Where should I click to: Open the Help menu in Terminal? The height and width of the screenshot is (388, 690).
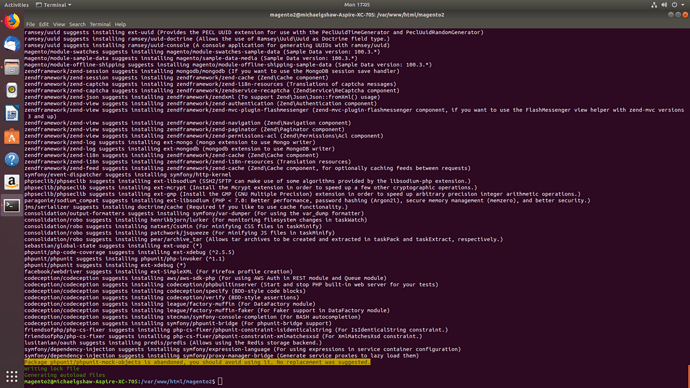[x=120, y=24]
